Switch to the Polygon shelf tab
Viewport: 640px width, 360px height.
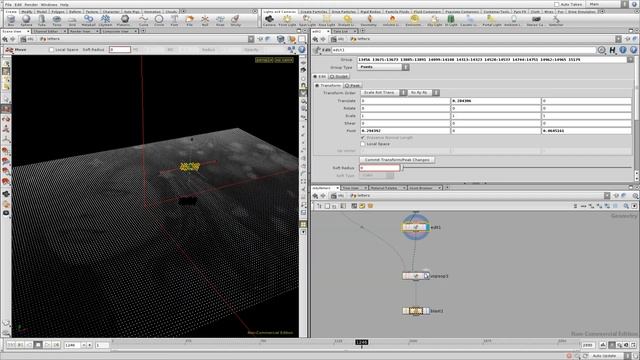click(58, 12)
